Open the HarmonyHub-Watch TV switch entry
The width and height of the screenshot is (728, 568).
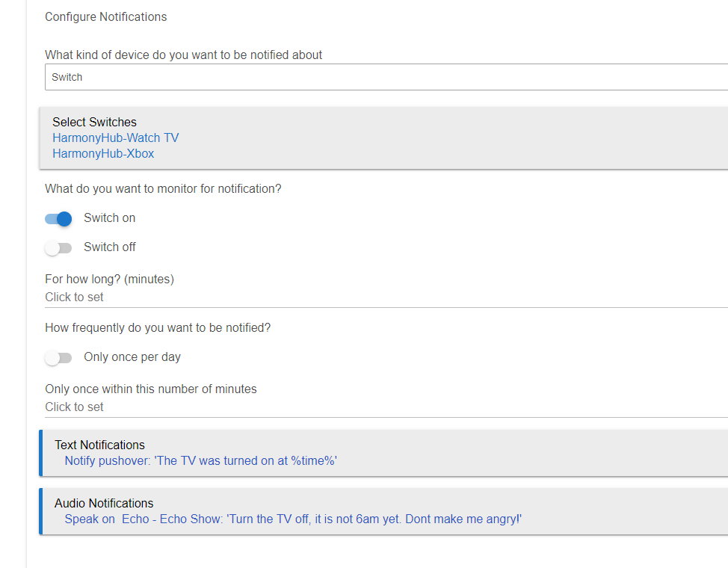115,138
